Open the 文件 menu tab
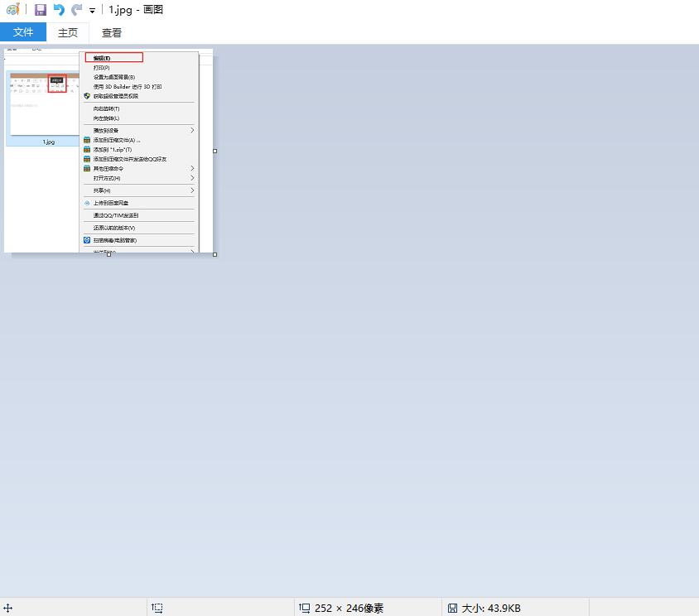Viewport: 699px width, 616px height. click(23, 32)
